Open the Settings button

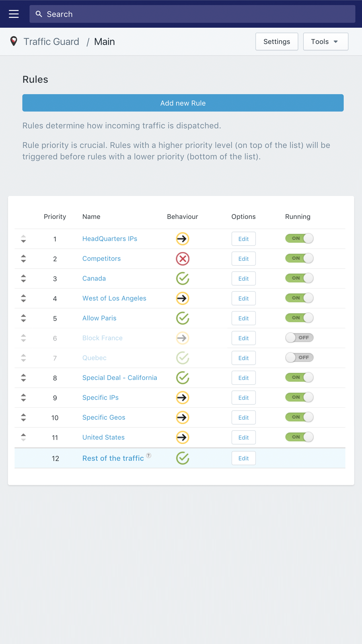coord(277,41)
